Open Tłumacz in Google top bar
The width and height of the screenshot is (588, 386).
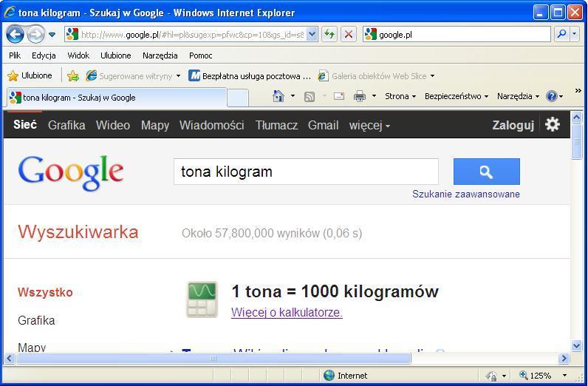tap(276, 125)
